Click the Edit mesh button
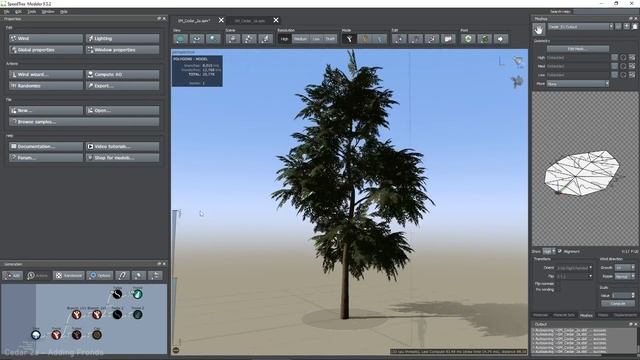 click(x=577, y=49)
